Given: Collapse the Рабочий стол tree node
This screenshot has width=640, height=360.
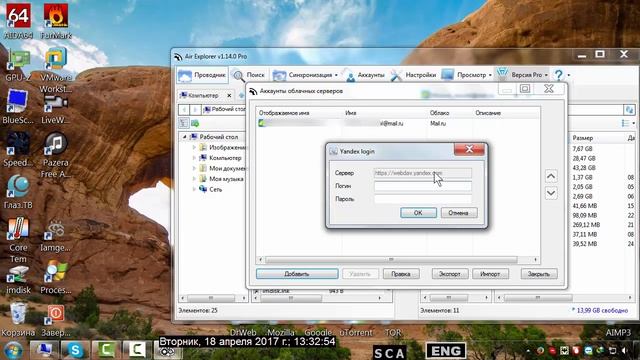Looking at the screenshot, I should click(x=184, y=137).
